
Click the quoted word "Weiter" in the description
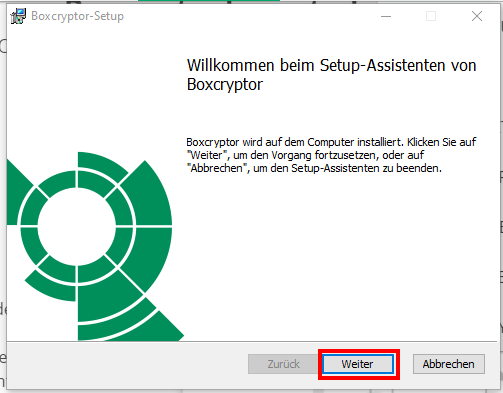pyautogui.click(x=206, y=155)
